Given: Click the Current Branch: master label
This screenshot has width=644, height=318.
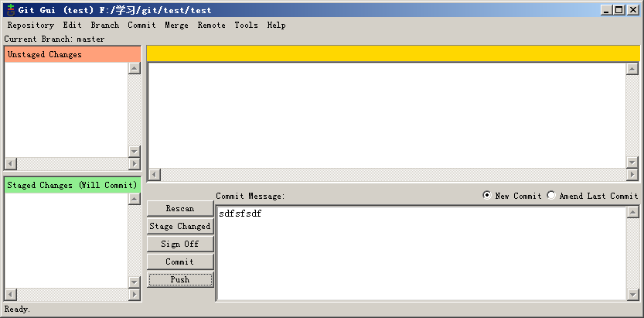Looking at the screenshot, I should [x=54, y=39].
